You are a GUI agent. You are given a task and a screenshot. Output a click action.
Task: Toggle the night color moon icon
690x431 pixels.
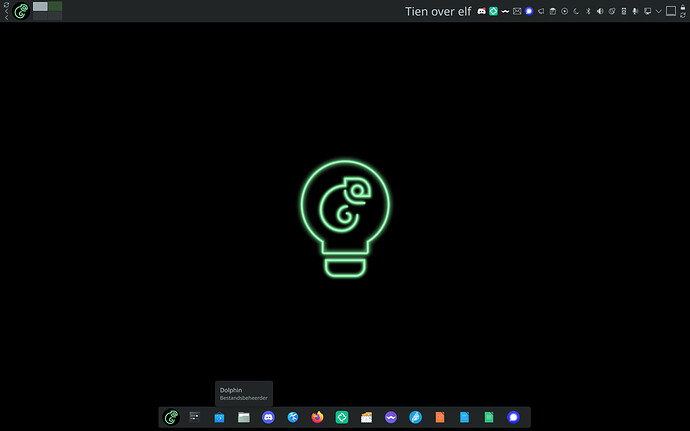pos(576,11)
